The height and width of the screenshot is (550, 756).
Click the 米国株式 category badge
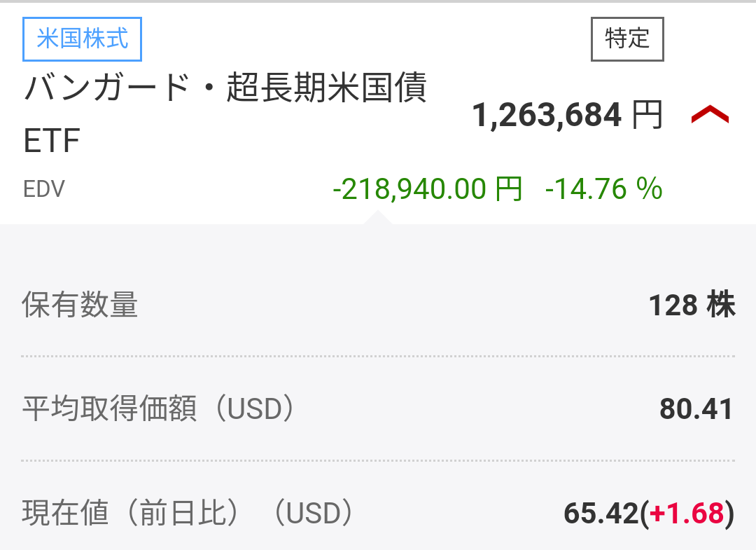click(83, 38)
